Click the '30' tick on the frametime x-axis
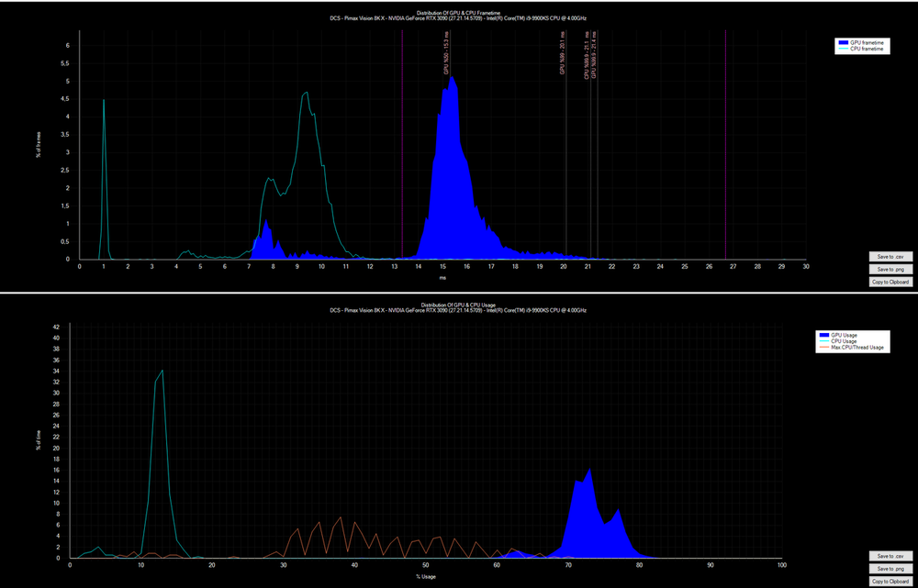The width and height of the screenshot is (918, 588). click(x=806, y=266)
